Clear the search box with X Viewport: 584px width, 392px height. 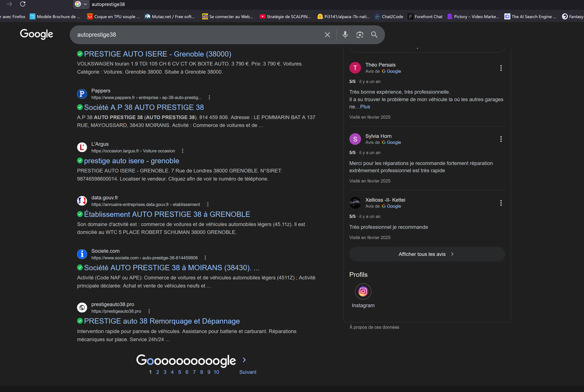[327, 35]
